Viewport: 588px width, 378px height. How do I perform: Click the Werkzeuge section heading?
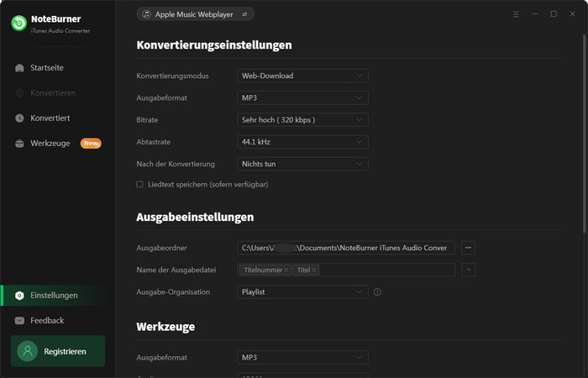click(x=165, y=327)
